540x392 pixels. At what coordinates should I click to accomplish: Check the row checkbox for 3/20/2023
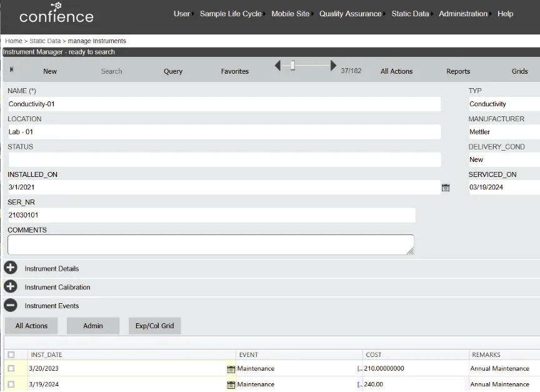(x=10, y=368)
